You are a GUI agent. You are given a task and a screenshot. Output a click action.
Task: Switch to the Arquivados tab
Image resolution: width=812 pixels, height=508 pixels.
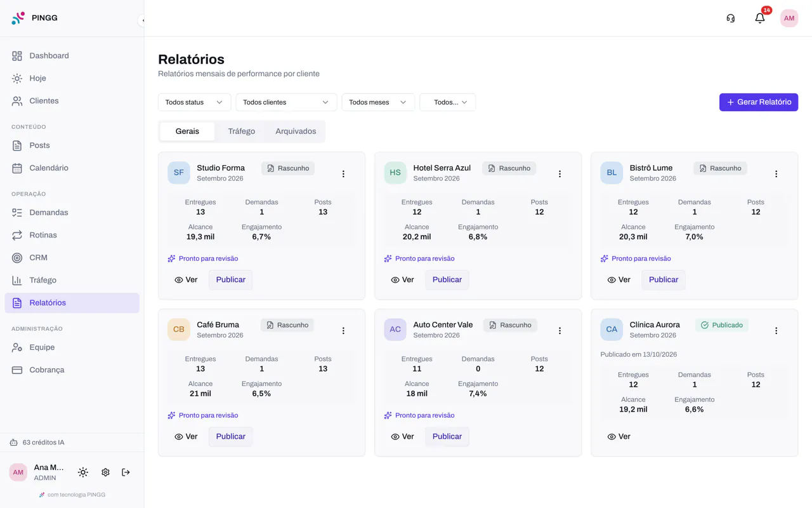[x=296, y=131]
